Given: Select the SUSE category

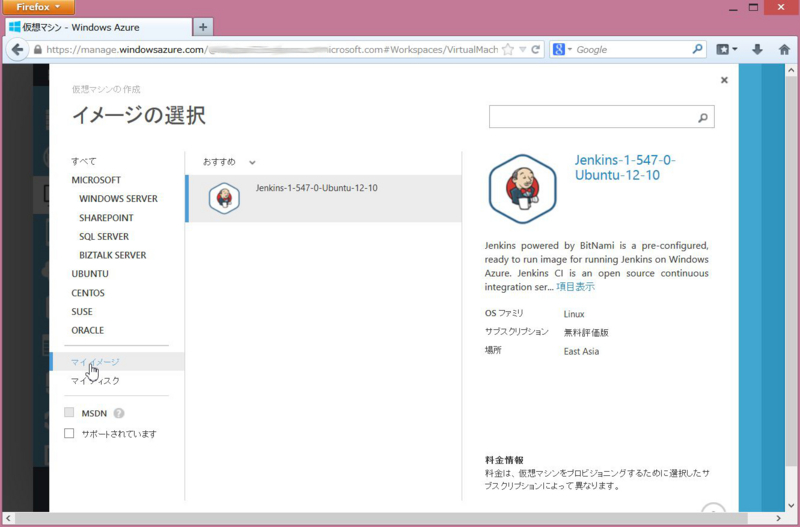Looking at the screenshot, I should click(82, 312).
